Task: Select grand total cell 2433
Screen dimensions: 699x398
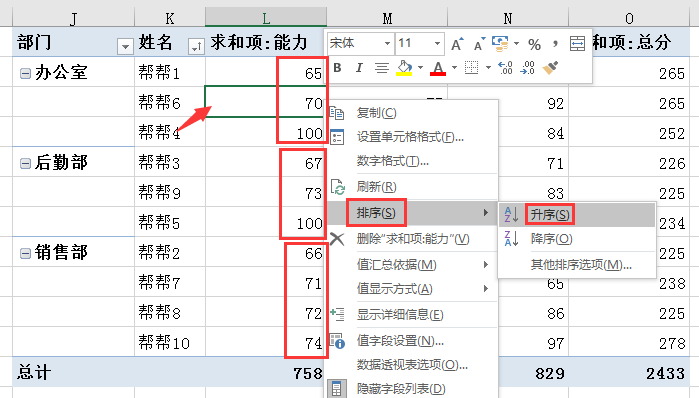Action: (x=629, y=373)
